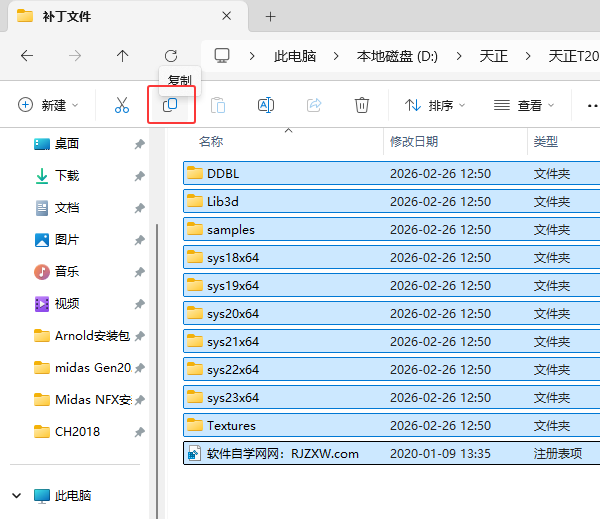Click the pin icon beside 图片

[139, 240]
